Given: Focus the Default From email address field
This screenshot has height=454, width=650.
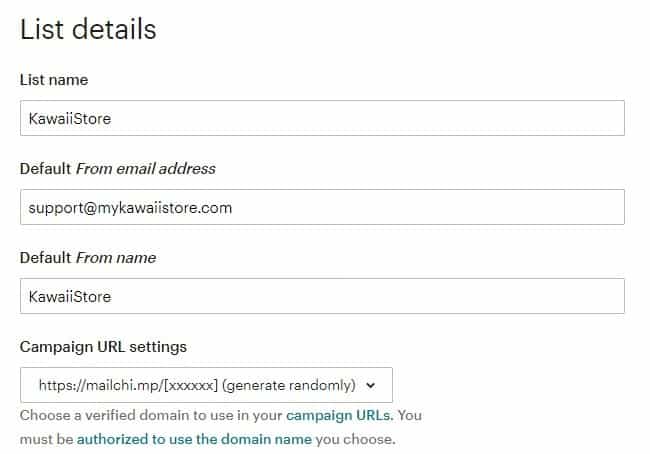Looking at the screenshot, I should [322, 207].
